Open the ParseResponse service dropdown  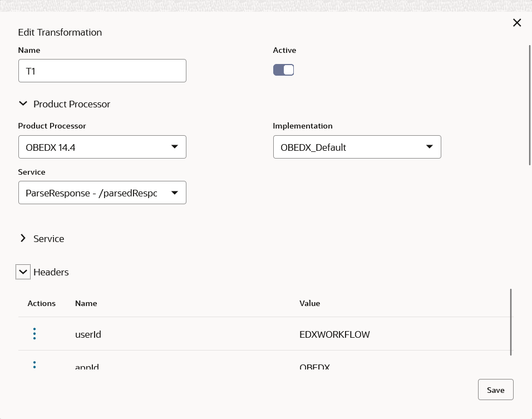click(x=102, y=193)
